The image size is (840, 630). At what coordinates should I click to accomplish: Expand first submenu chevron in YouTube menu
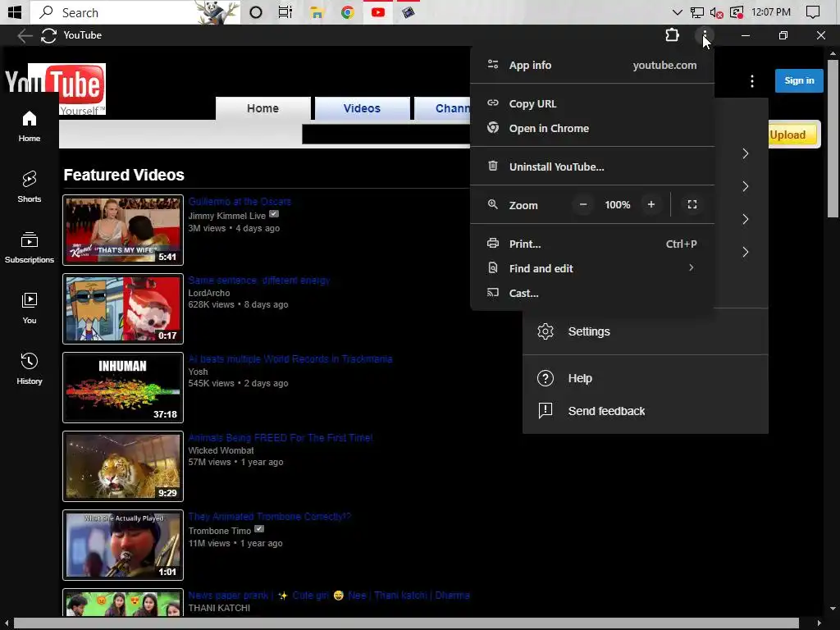point(745,153)
